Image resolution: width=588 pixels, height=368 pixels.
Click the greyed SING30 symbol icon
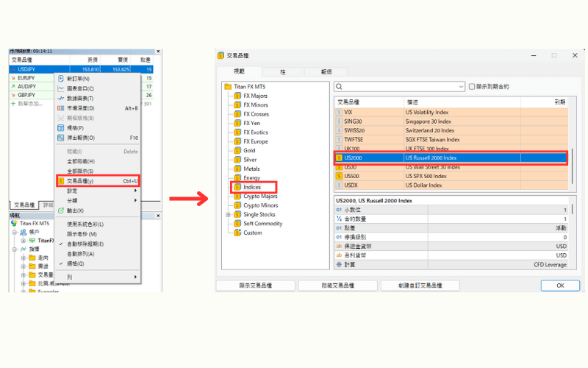coord(339,121)
